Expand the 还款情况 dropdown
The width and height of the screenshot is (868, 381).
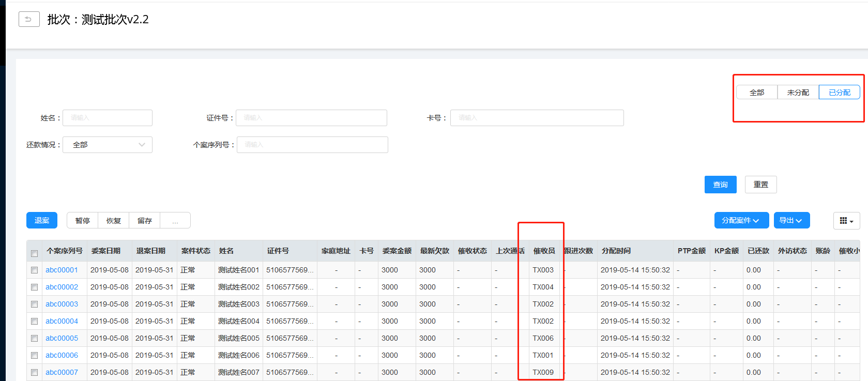point(108,145)
